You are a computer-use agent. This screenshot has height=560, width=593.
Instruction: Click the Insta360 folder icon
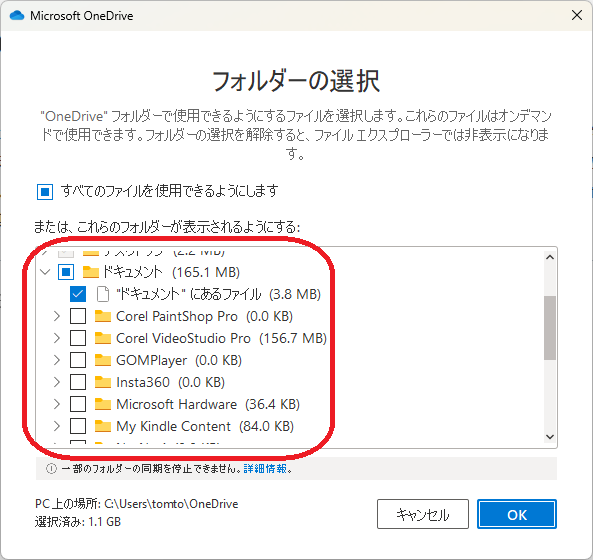pos(102,382)
